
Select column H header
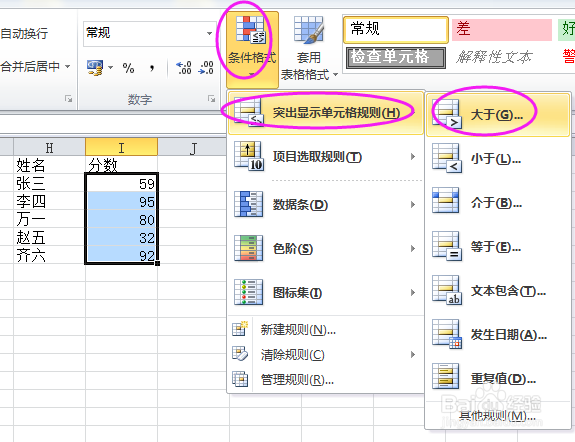coord(50,147)
